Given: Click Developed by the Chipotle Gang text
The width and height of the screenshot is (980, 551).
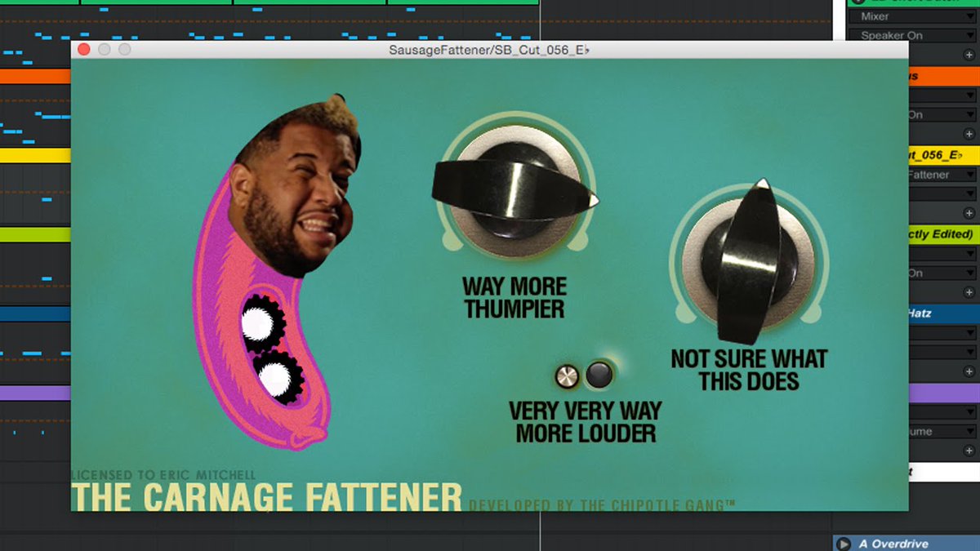Looking at the screenshot, I should tap(602, 505).
